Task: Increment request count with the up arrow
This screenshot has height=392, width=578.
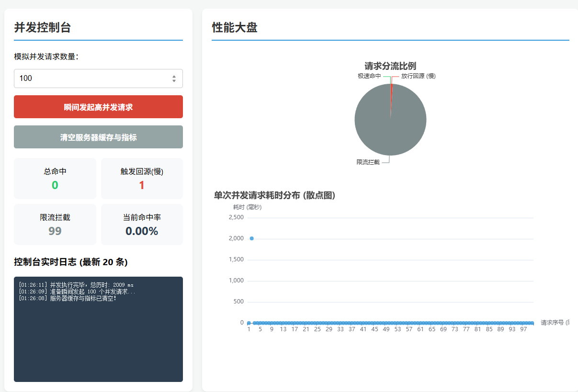Action: (174, 76)
